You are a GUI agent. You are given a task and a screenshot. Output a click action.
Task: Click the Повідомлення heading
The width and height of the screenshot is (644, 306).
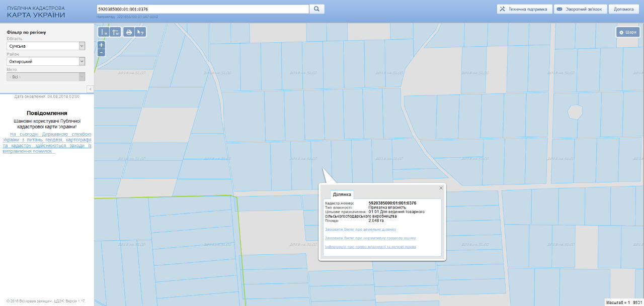tap(47, 113)
